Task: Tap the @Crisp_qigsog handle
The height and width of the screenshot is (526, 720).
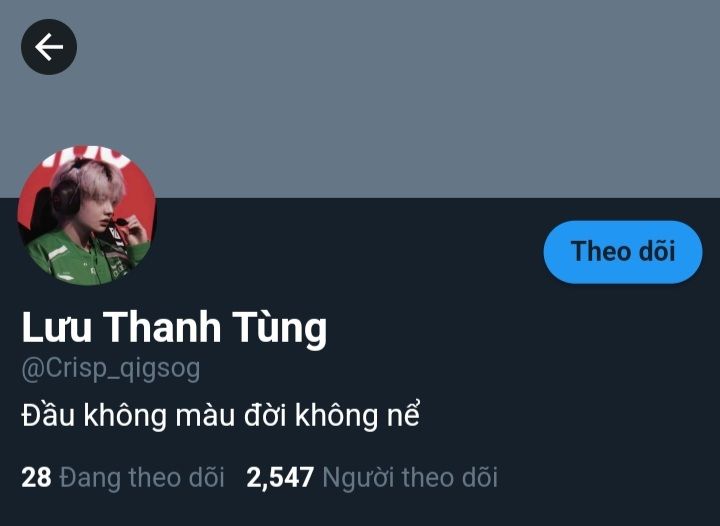Action: click(x=111, y=369)
